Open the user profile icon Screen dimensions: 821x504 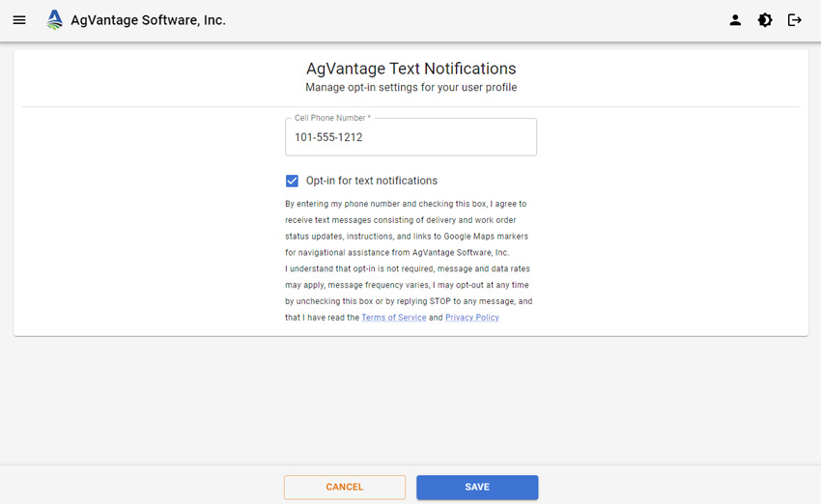(x=735, y=20)
